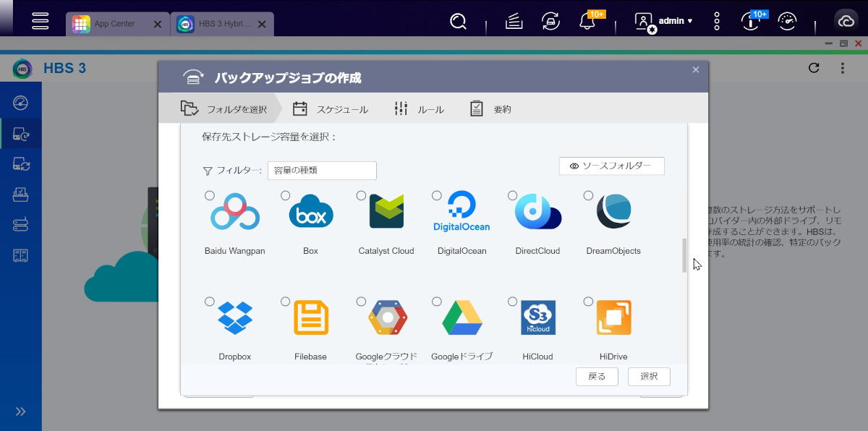Open the notifications bell
The width and height of the screenshot is (868, 431).
(x=587, y=22)
